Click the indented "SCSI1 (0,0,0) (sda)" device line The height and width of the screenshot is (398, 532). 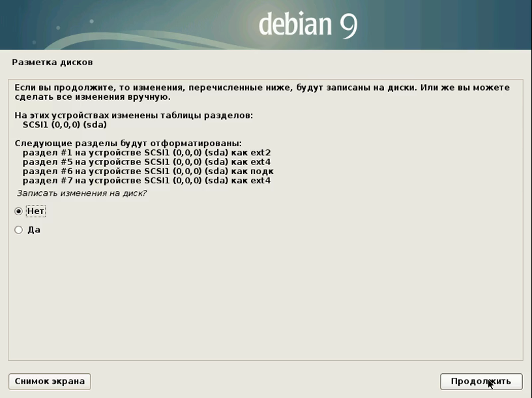click(65, 125)
